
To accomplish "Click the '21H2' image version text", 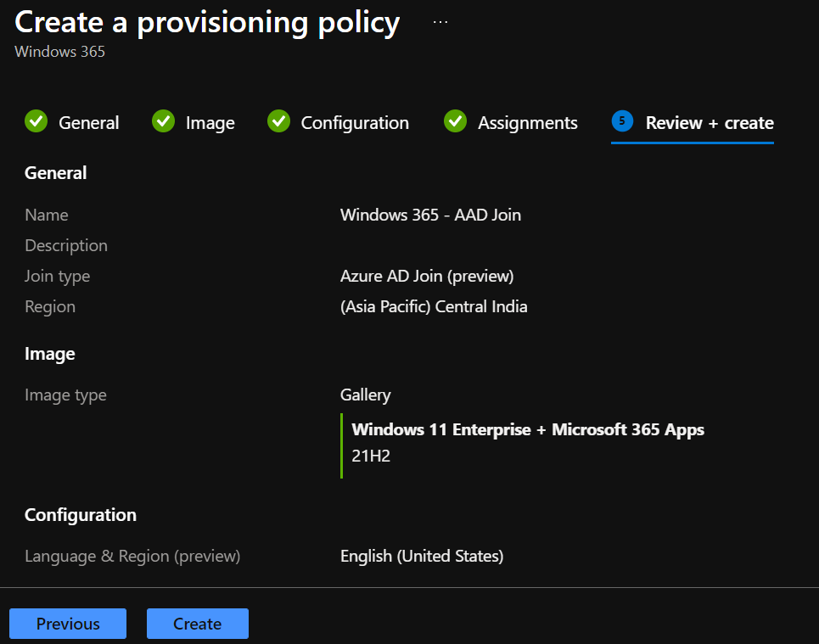I will (x=371, y=456).
